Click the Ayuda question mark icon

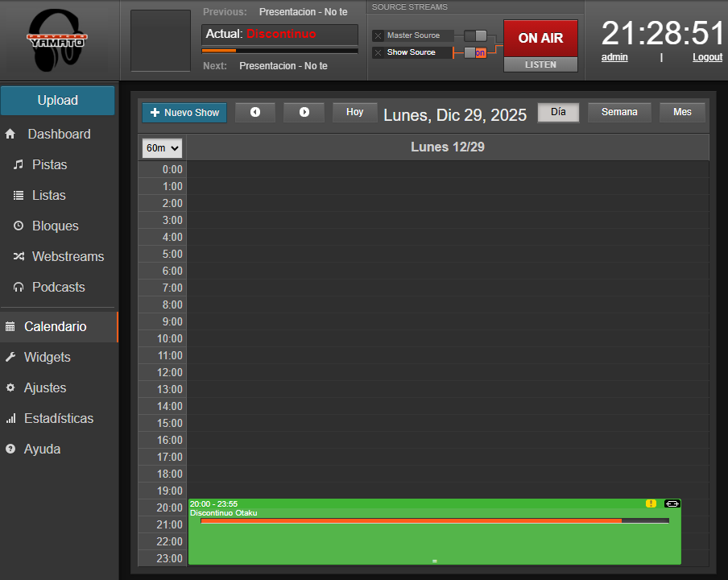pyautogui.click(x=10, y=449)
